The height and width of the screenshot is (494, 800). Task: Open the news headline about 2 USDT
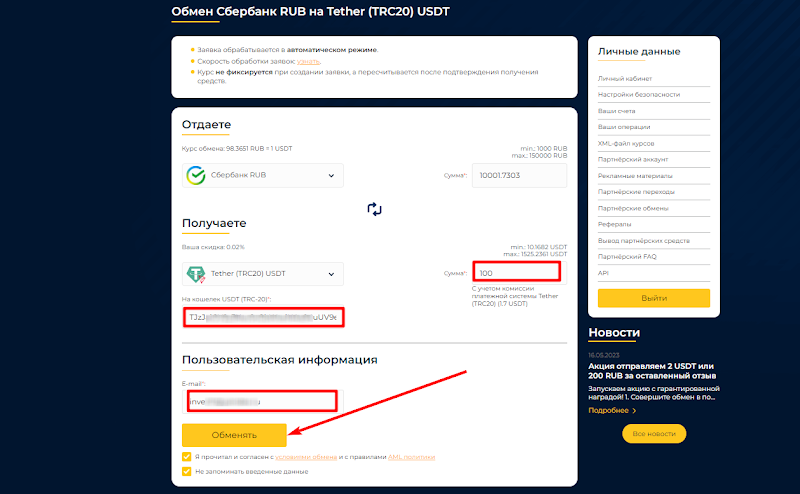652,371
